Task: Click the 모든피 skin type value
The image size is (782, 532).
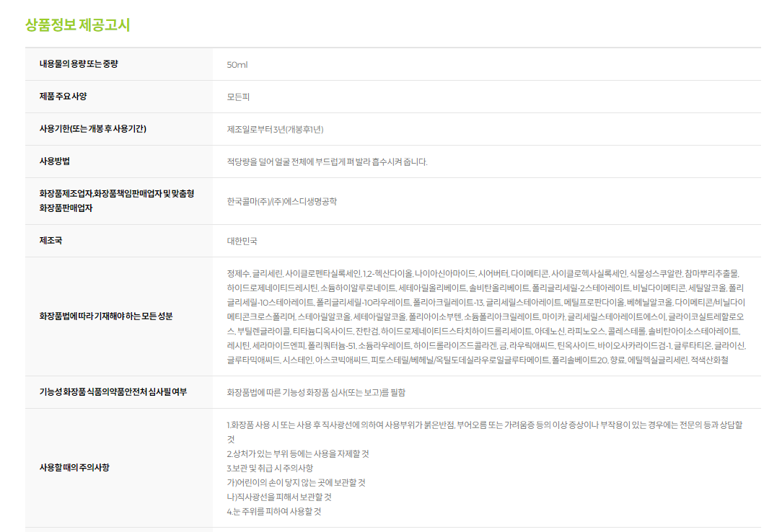Action: [x=238, y=97]
